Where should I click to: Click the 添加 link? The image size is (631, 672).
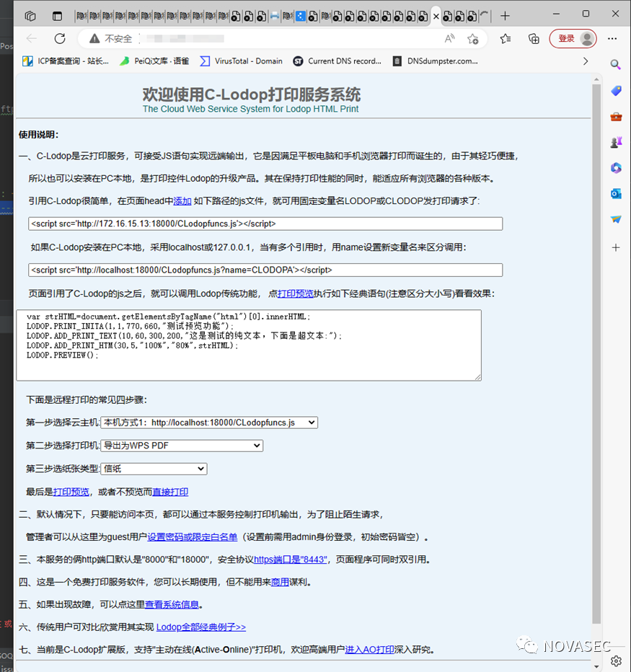click(182, 201)
